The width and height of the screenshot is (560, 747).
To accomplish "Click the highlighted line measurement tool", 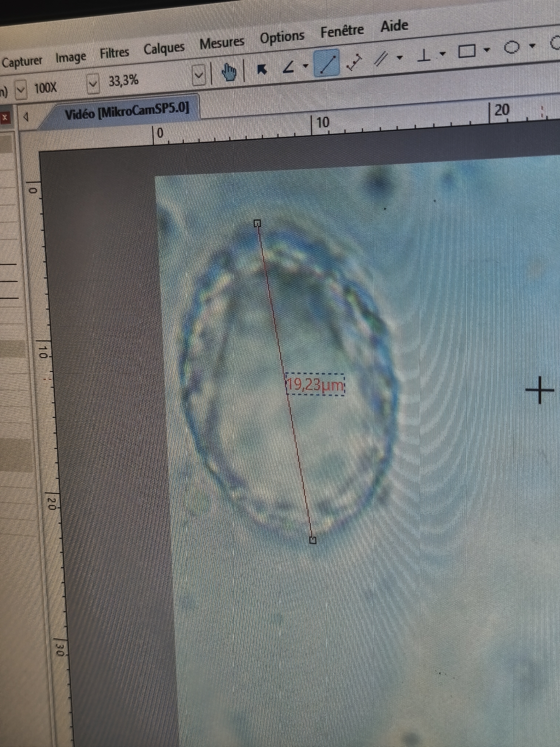I will 327,63.
